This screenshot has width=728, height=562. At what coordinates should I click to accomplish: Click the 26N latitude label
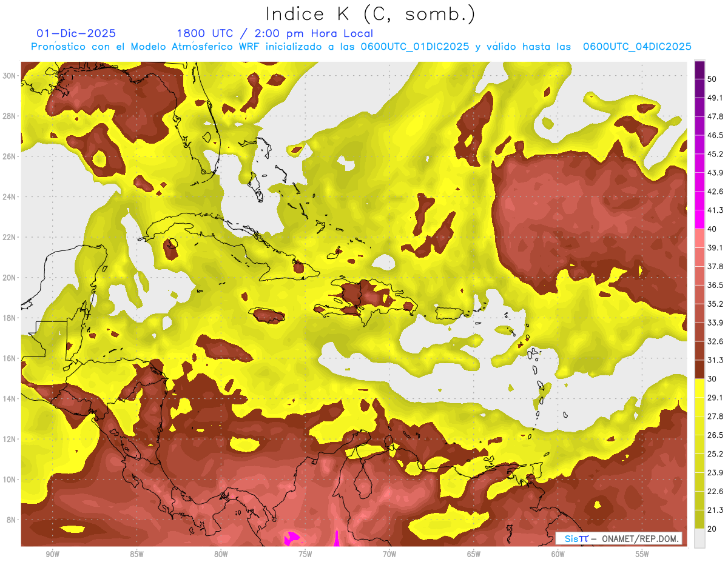pos(10,156)
